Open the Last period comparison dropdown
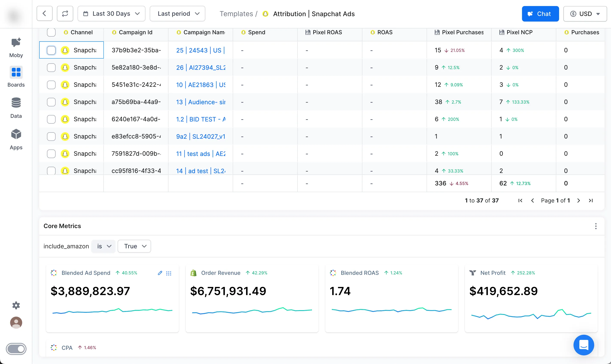 [x=177, y=14]
